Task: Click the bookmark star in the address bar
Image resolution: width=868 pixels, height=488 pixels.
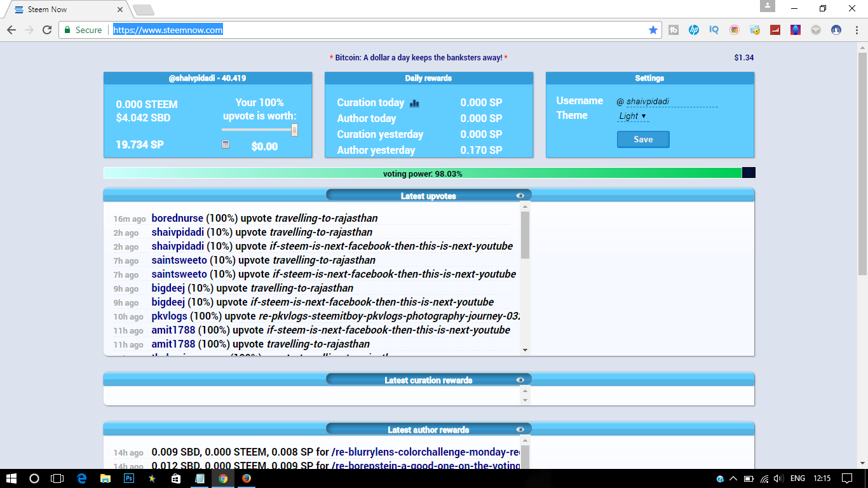Action: tap(653, 30)
